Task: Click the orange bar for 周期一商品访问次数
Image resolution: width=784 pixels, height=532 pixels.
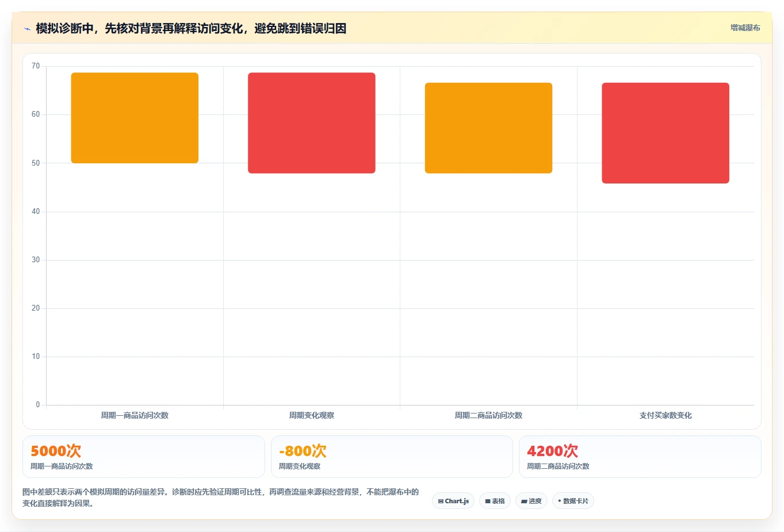Action: [135, 118]
